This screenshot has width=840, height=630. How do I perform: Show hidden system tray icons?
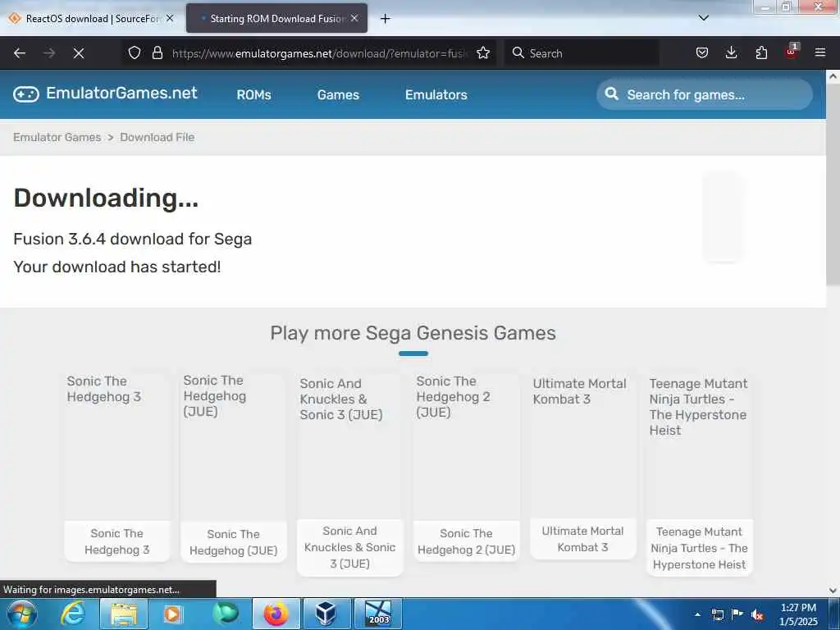697,614
